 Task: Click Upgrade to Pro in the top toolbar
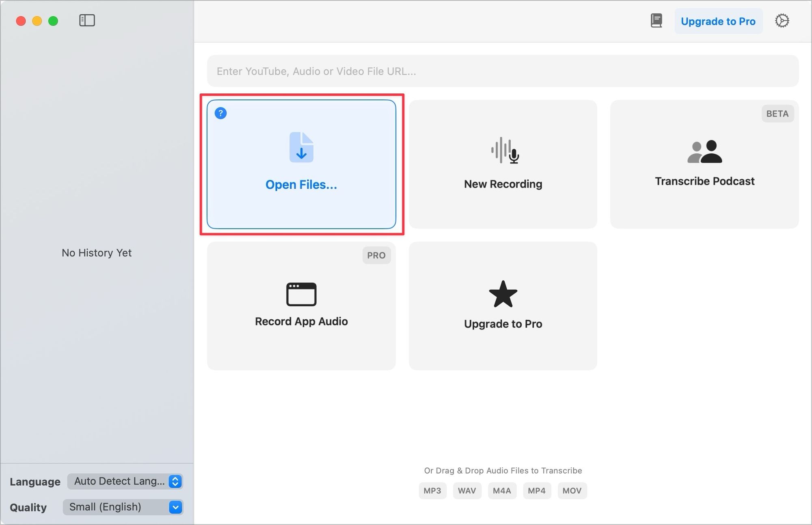click(718, 21)
